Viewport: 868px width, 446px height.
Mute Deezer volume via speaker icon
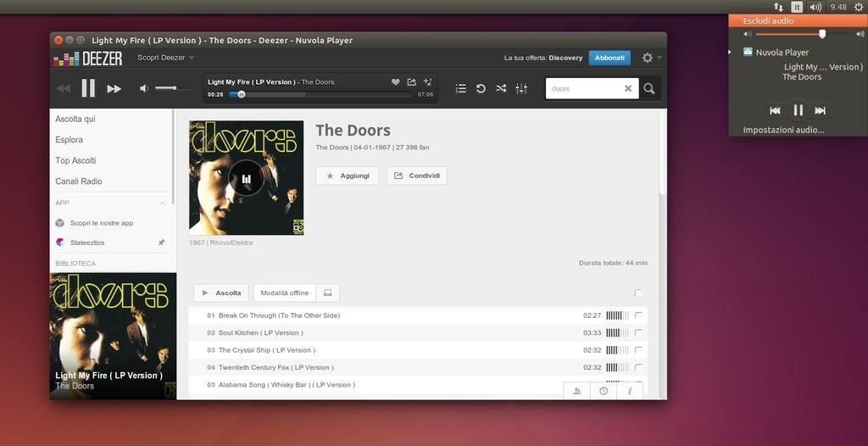144,89
